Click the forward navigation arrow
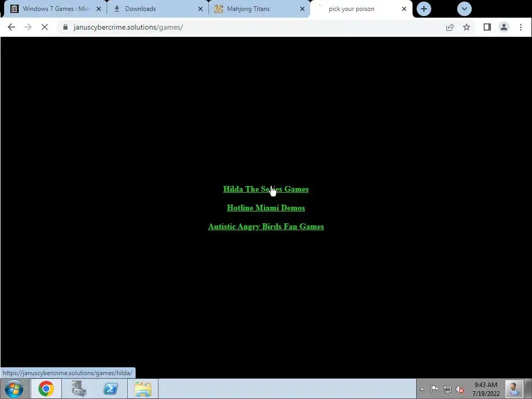The image size is (532, 399). pyautogui.click(x=28, y=27)
